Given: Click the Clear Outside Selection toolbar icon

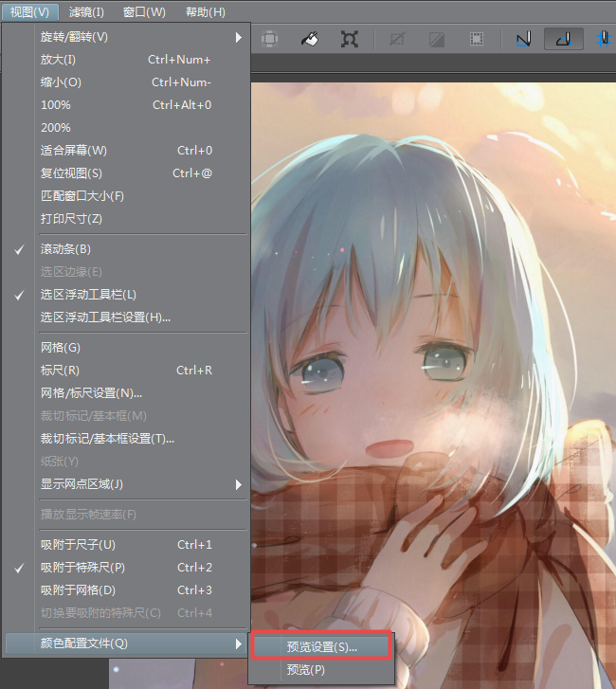Looking at the screenshot, I should click(269, 39).
